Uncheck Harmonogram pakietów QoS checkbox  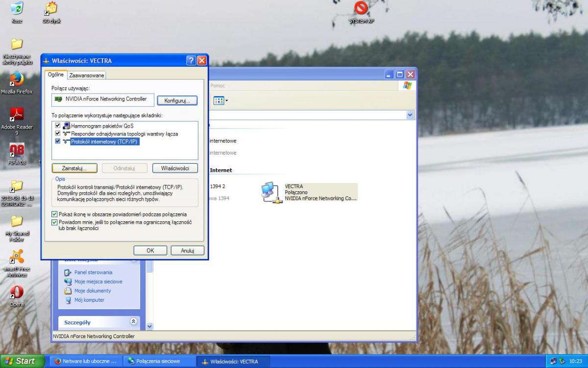point(58,126)
